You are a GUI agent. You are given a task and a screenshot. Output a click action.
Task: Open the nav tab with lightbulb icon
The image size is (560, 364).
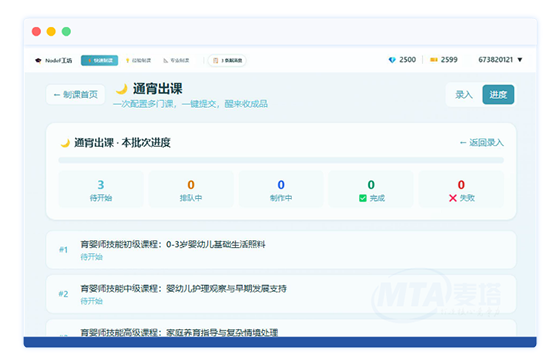(138, 60)
